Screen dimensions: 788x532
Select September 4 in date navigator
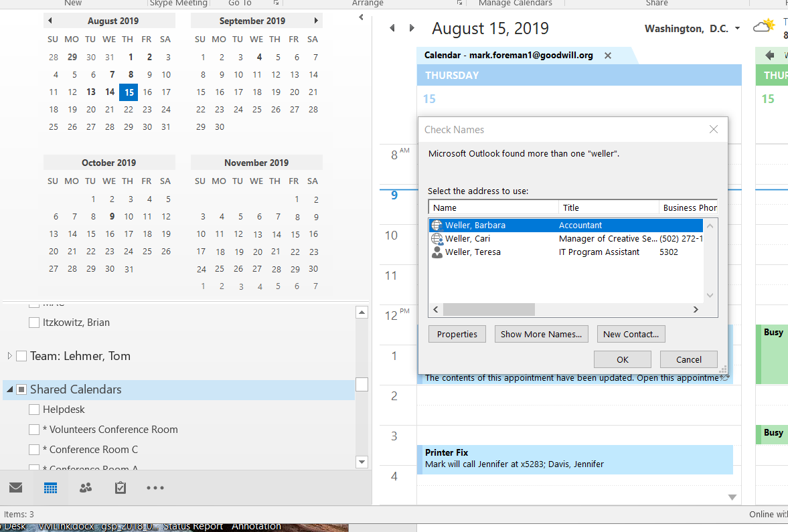click(x=259, y=58)
